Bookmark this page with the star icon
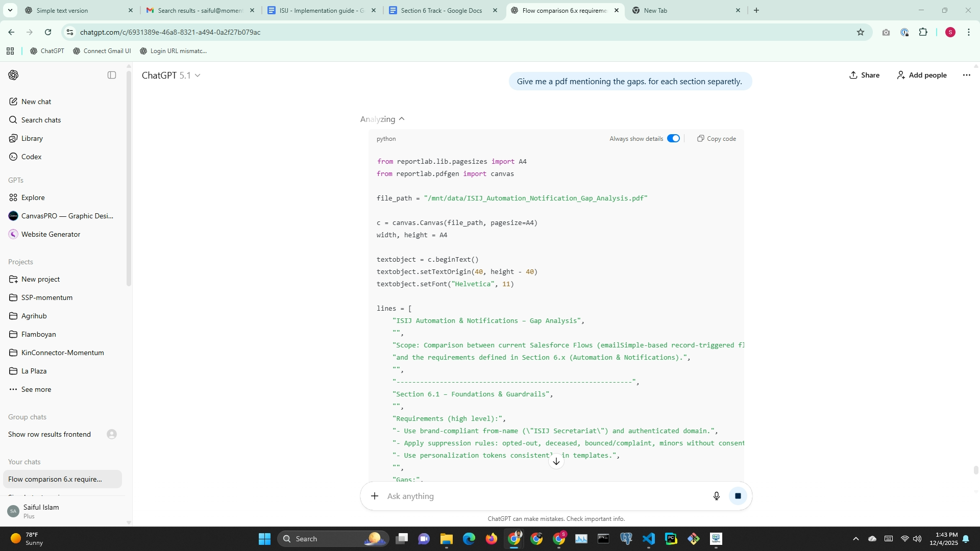980x551 pixels. click(861, 32)
